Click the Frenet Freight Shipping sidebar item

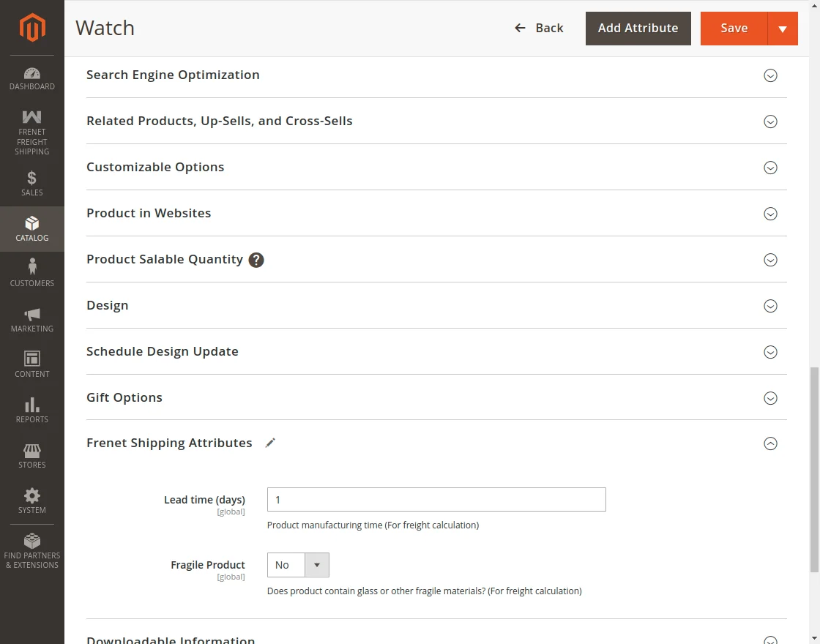[x=31, y=132]
